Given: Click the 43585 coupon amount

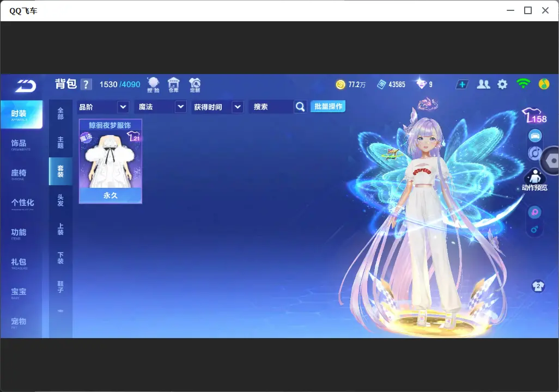Looking at the screenshot, I should (x=397, y=84).
